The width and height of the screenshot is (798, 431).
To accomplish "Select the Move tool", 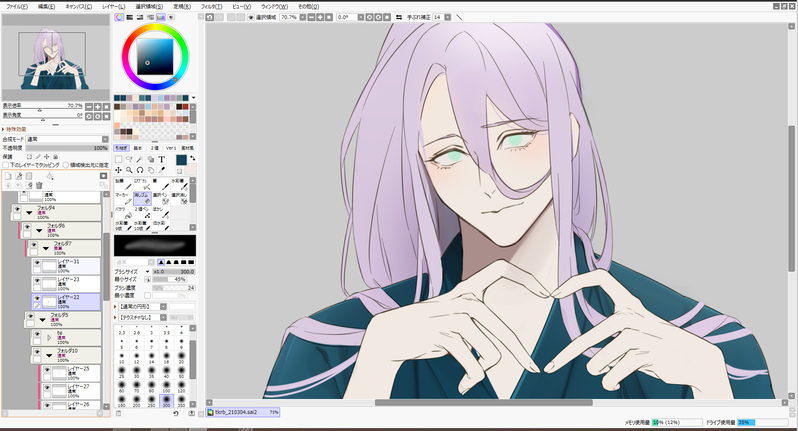I will [119, 170].
